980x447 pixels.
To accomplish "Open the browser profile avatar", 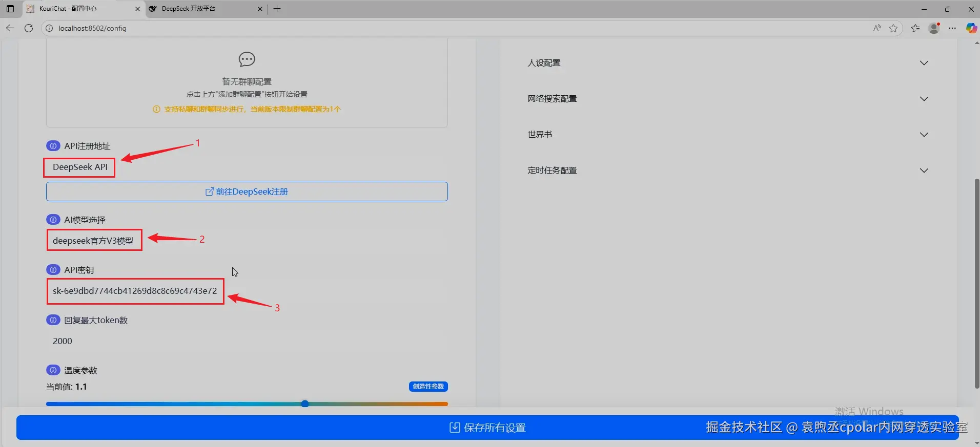I will tap(934, 28).
